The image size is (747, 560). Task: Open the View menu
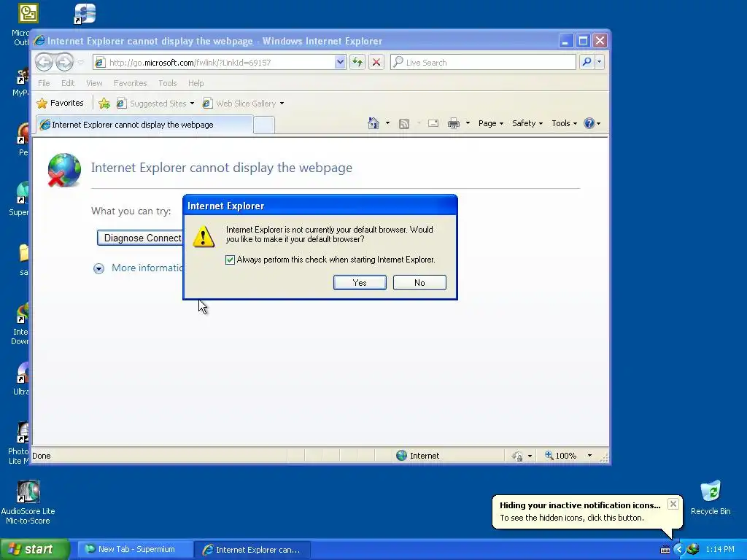pyautogui.click(x=94, y=83)
